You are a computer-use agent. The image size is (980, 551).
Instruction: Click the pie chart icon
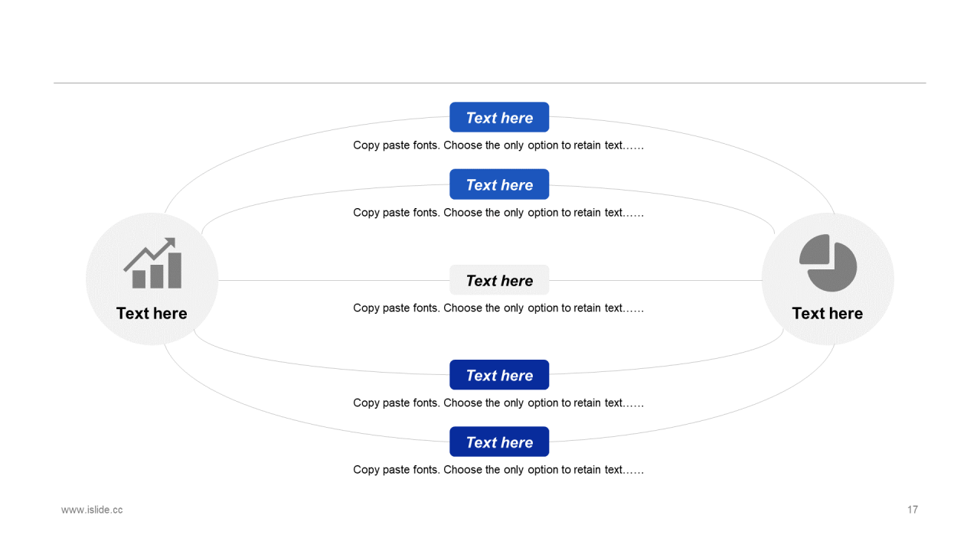pos(828,262)
